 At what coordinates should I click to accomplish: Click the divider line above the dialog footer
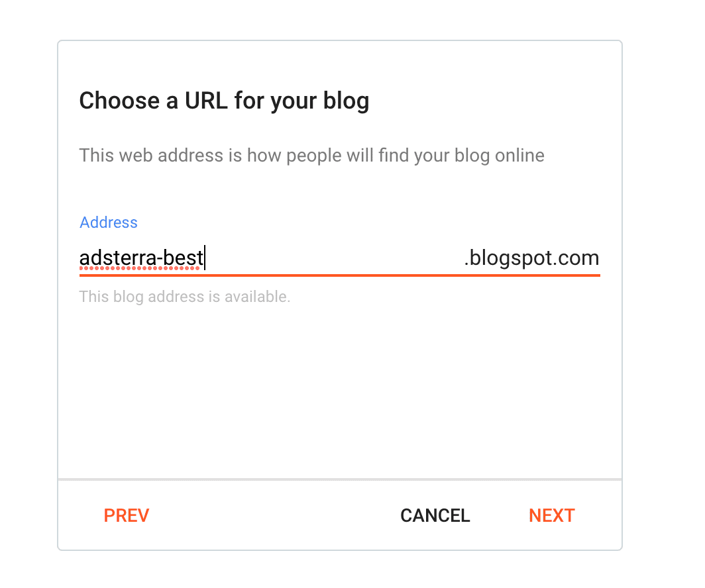[x=339, y=479]
